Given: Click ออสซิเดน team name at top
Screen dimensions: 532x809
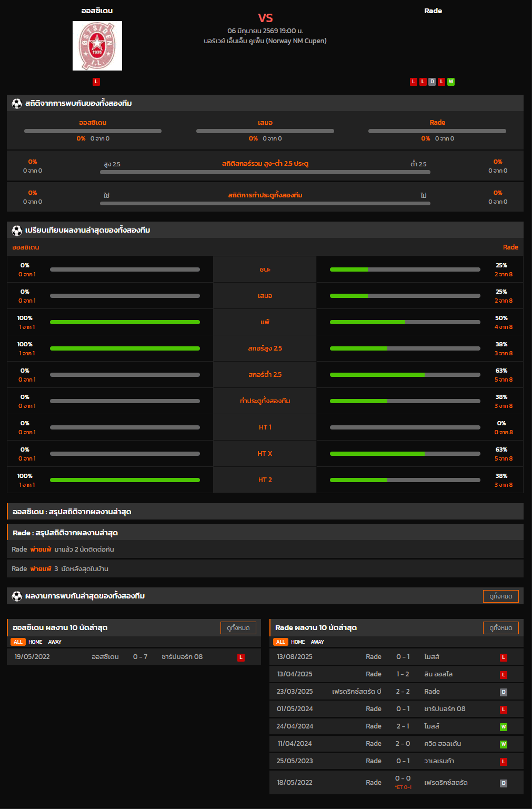Looking at the screenshot, I should pos(97,11).
